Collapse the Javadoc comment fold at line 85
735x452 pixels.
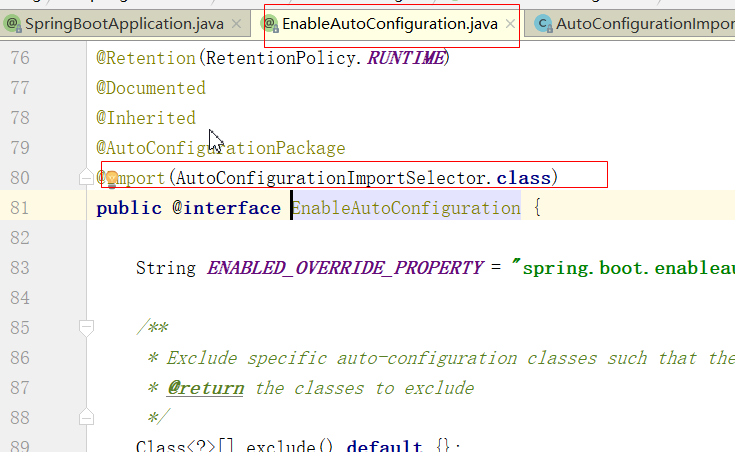coord(87,327)
